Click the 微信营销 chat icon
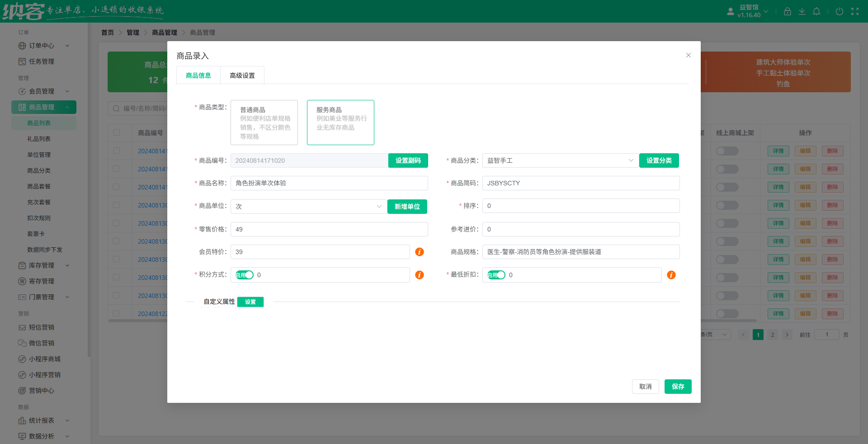The width and height of the screenshot is (868, 444). click(22, 343)
